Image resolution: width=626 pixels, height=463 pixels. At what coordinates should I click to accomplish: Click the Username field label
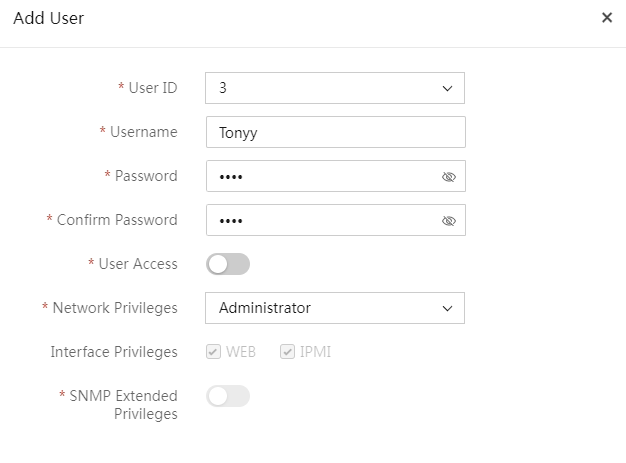point(144,132)
